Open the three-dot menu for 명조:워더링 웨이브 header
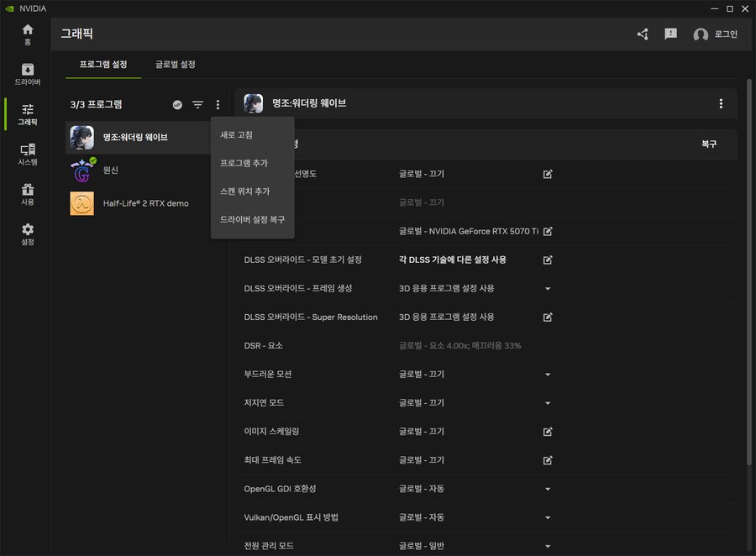 [721, 103]
